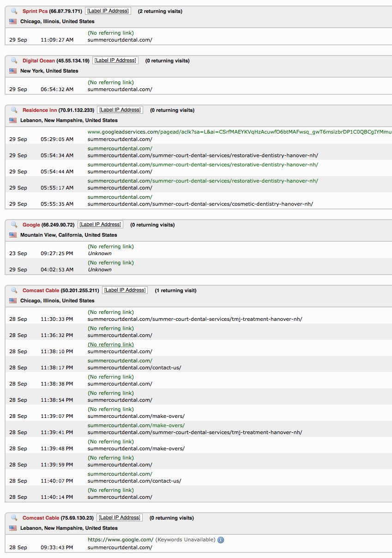Click magnifier icon for Comcast Cable 50.201.255.211
Screen dimensions: 392x558
(x=14, y=290)
